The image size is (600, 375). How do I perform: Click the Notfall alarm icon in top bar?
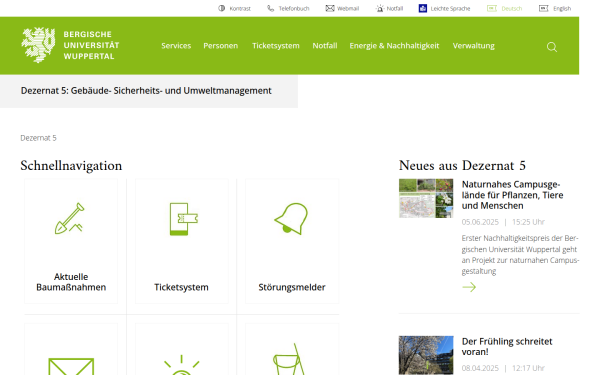click(x=380, y=8)
